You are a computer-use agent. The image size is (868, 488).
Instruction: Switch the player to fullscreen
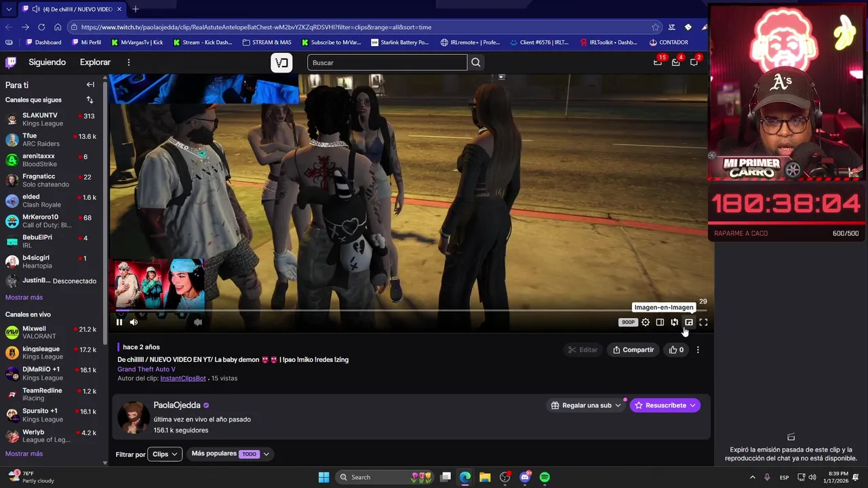click(703, 323)
